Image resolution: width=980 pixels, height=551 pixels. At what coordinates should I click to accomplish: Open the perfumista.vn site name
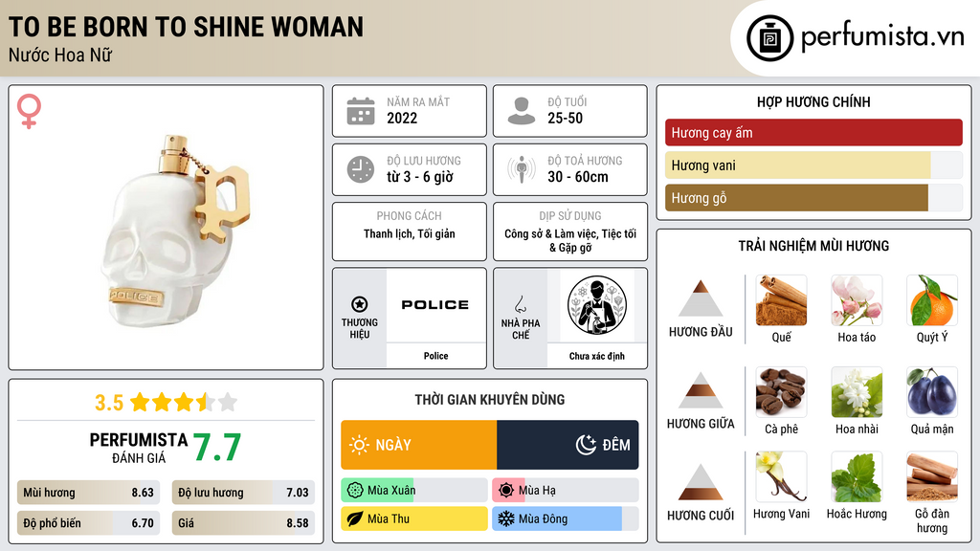pos(882,37)
